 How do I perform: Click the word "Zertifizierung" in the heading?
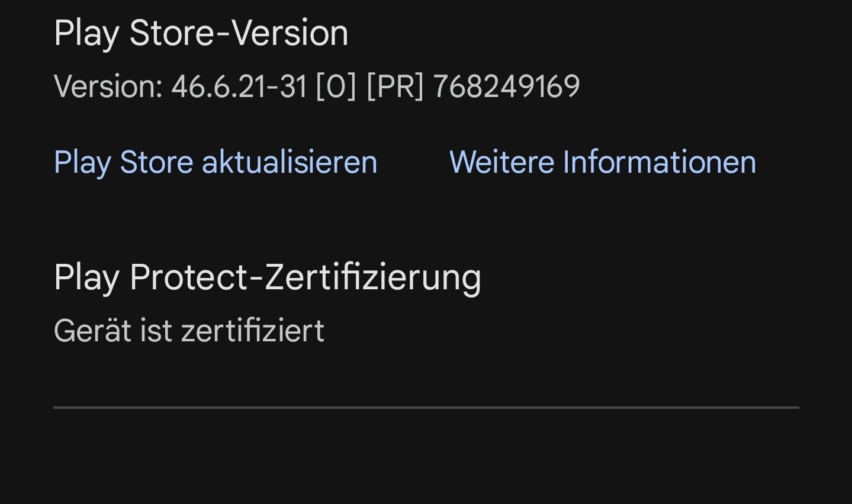(x=373, y=277)
